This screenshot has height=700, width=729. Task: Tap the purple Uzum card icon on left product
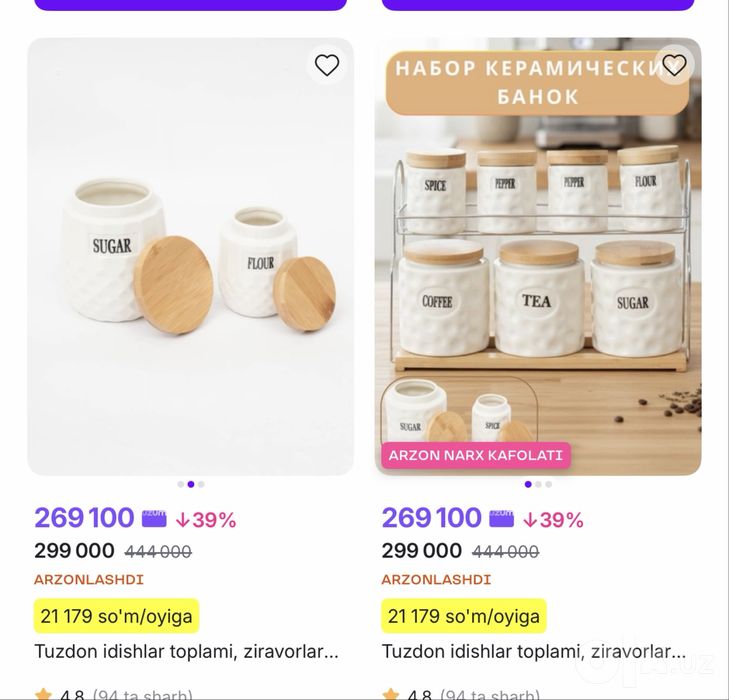click(154, 518)
